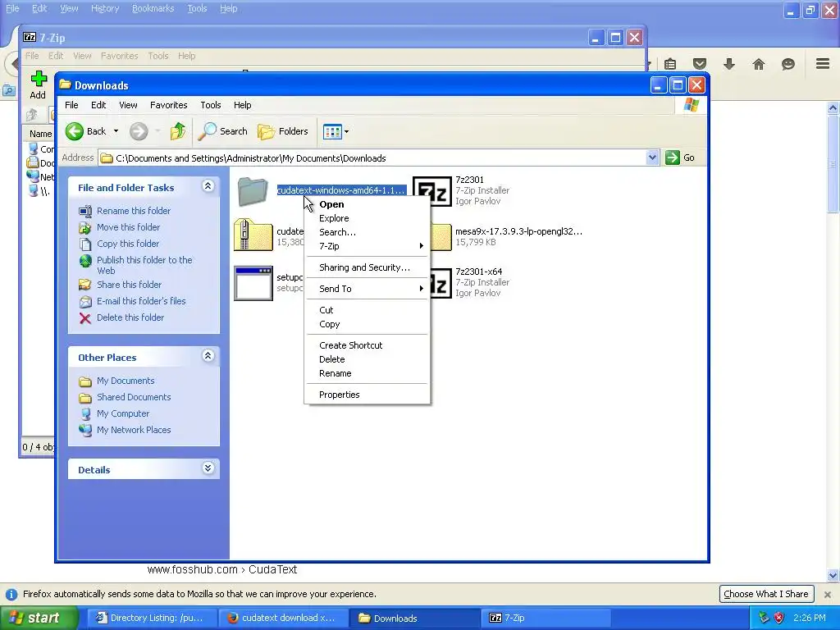Open the Tools menu in Downloads window
Image resolution: width=840 pixels, height=630 pixels.
click(x=211, y=105)
